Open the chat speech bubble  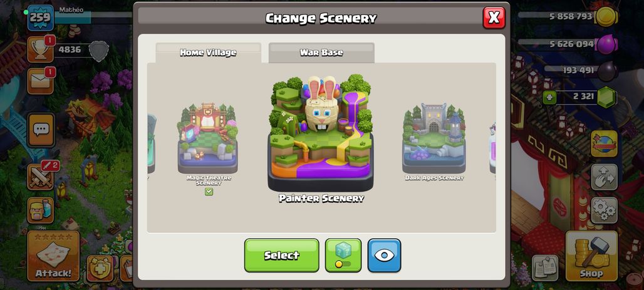pos(41,130)
